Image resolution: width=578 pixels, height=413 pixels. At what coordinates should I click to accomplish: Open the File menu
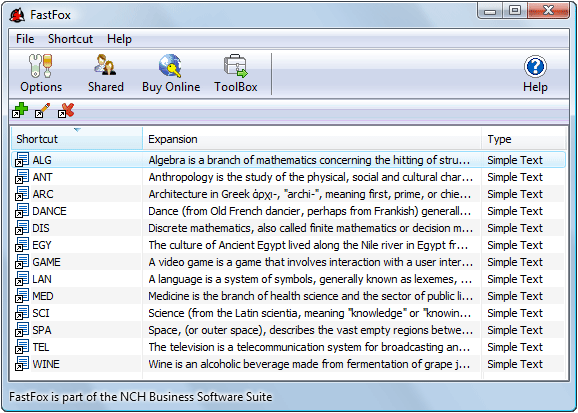tap(25, 39)
